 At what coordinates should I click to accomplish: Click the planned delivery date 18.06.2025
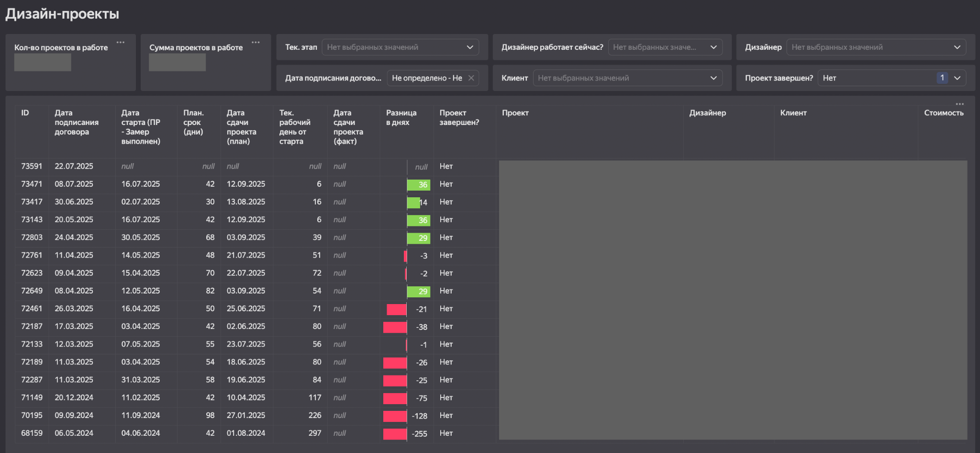[x=246, y=362]
